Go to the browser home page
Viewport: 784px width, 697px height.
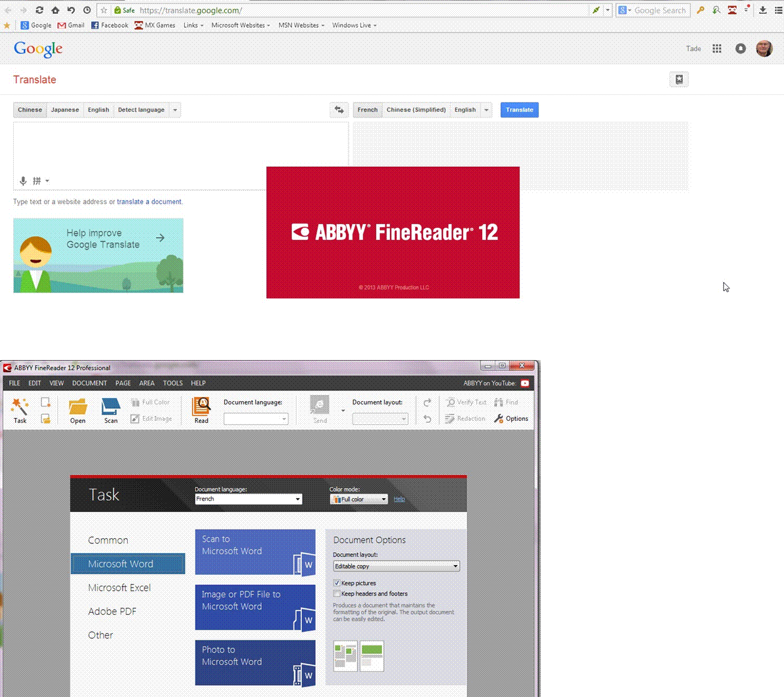click(x=55, y=10)
